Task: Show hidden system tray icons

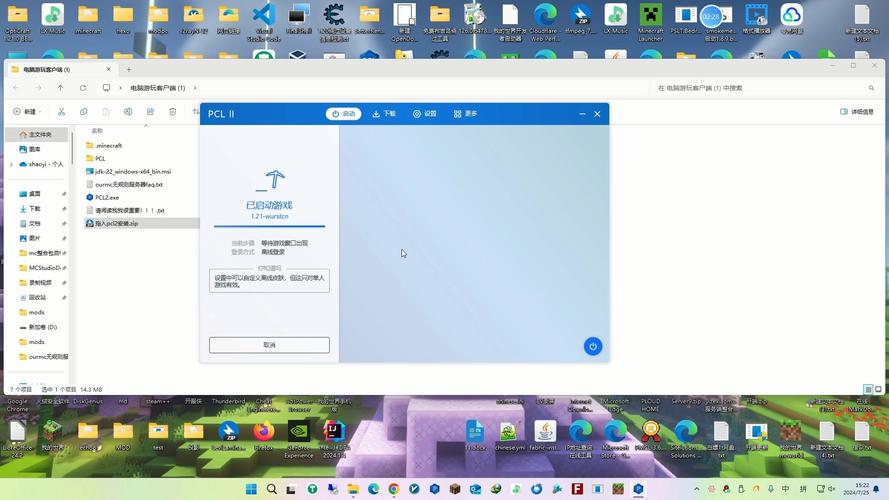Action: click(x=697, y=489)
